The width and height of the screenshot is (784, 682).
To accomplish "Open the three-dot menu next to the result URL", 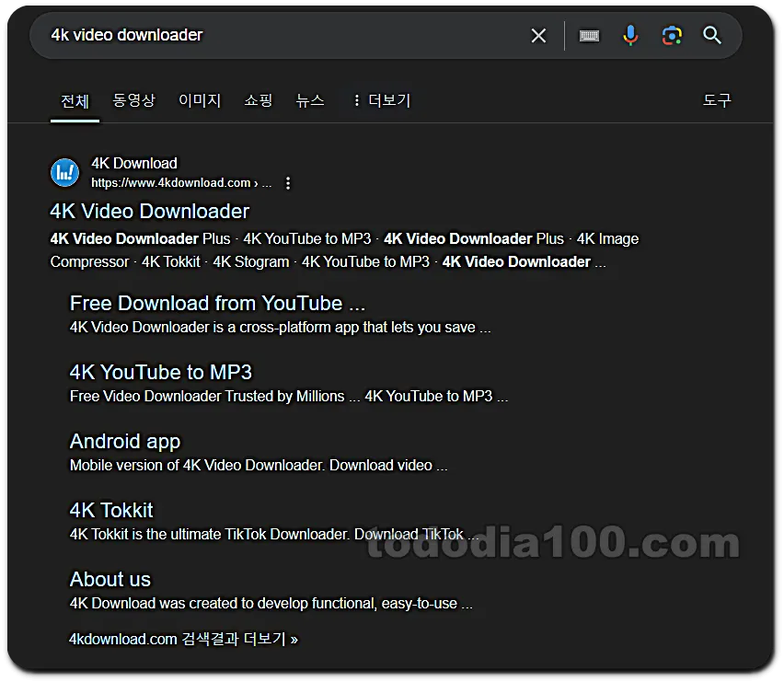I will [288, 183].
